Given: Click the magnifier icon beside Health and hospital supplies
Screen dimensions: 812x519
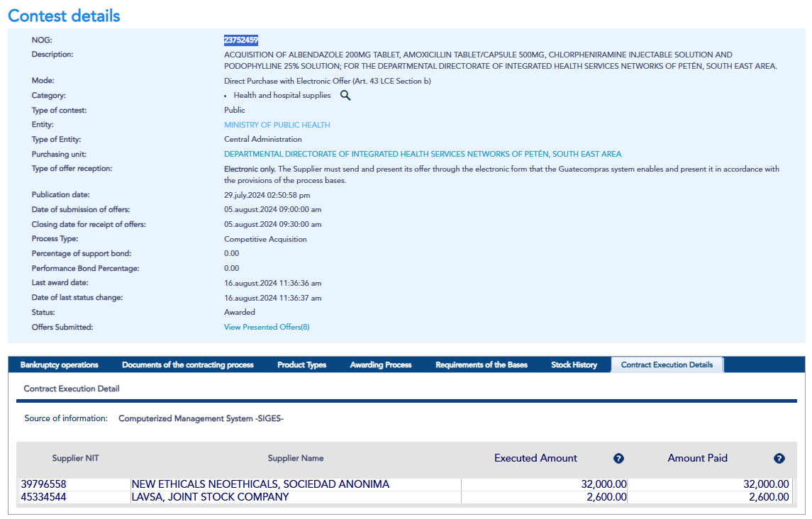Looking at the screenshot, I should 345,95.
